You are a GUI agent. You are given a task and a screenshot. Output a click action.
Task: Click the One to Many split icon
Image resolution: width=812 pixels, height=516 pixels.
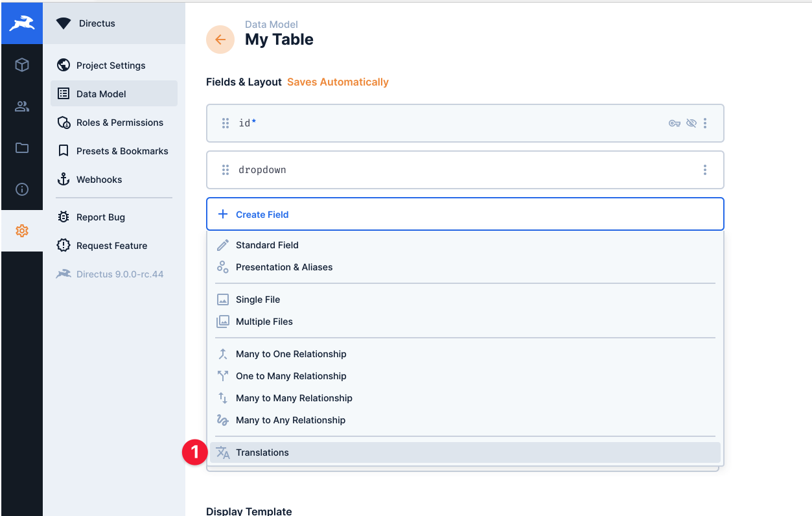point(223,376)
